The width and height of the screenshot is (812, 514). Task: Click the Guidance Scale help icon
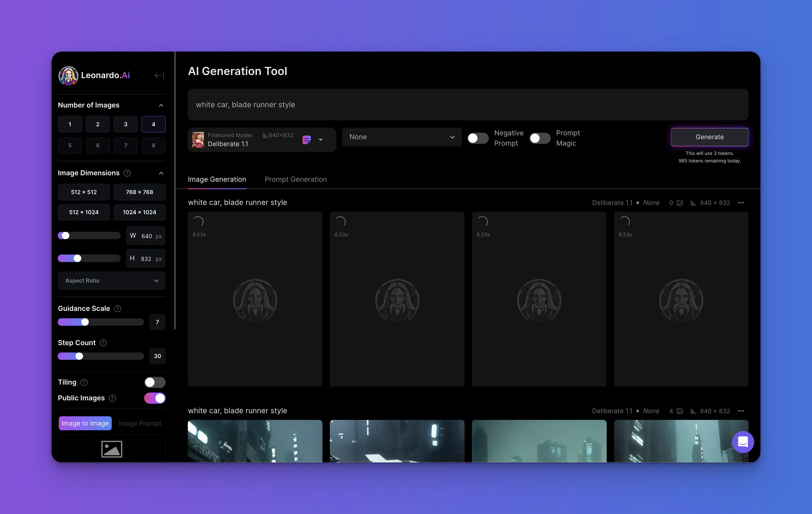(118, 309)
